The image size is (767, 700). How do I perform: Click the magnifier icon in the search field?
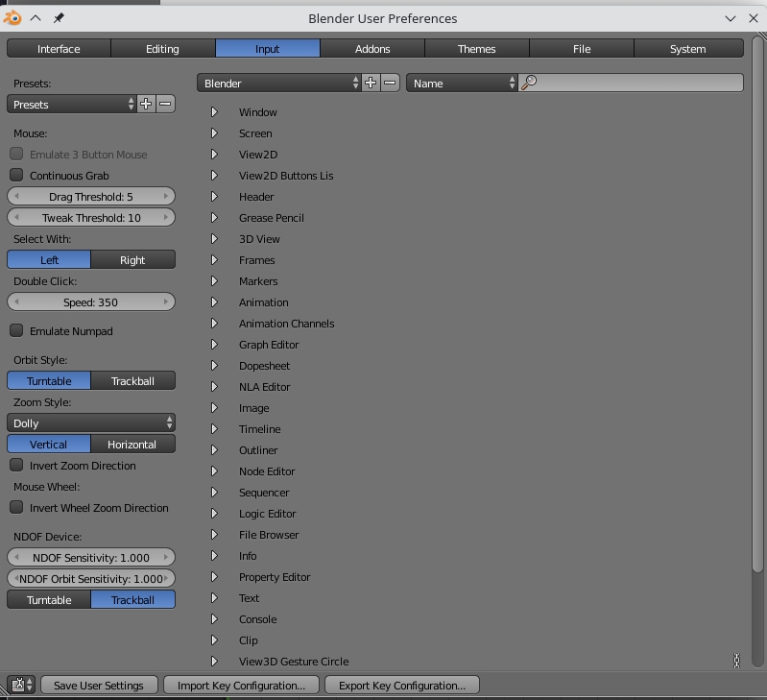click(529, 84)
